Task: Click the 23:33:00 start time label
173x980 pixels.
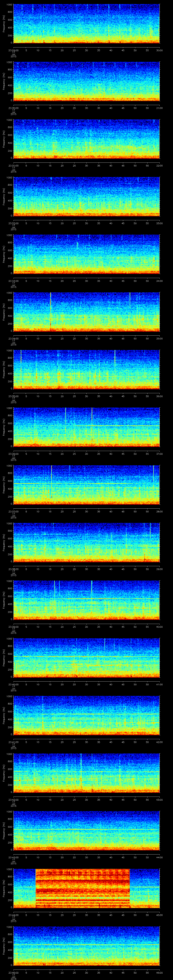Action: pos(14,281)
